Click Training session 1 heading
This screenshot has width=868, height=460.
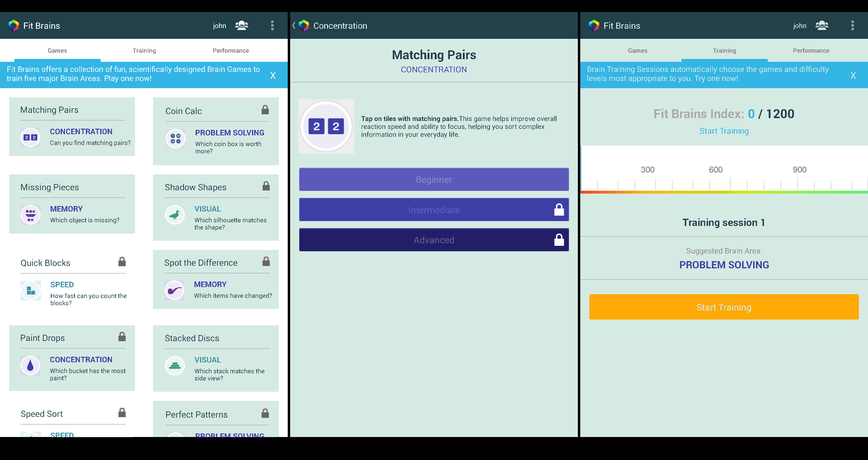point(723,222)
